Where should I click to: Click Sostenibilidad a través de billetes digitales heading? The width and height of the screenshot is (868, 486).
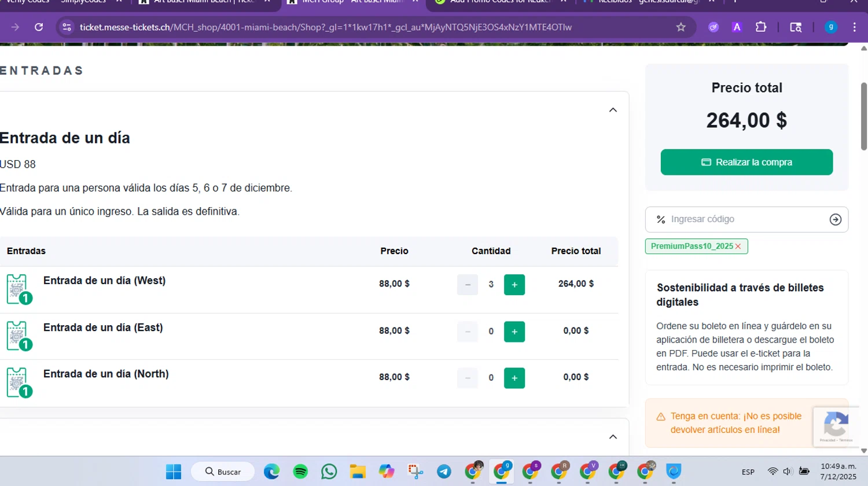click(x=740, y=294)
